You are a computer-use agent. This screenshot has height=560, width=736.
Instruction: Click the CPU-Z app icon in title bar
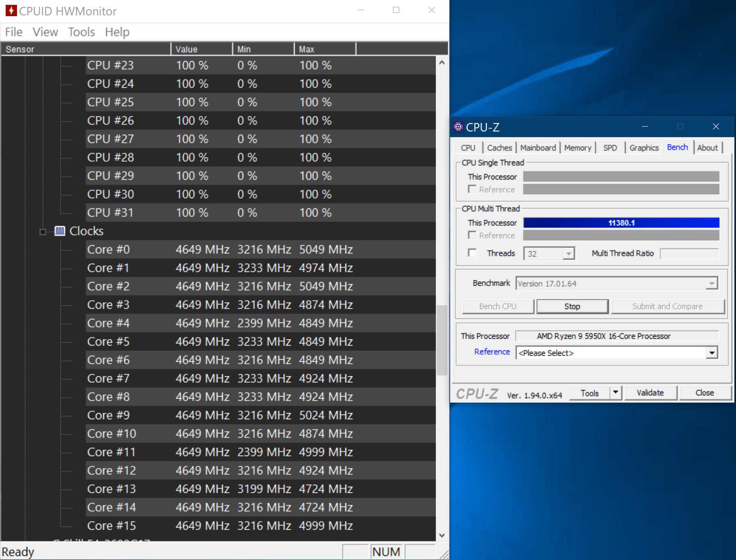click(458, 127)
